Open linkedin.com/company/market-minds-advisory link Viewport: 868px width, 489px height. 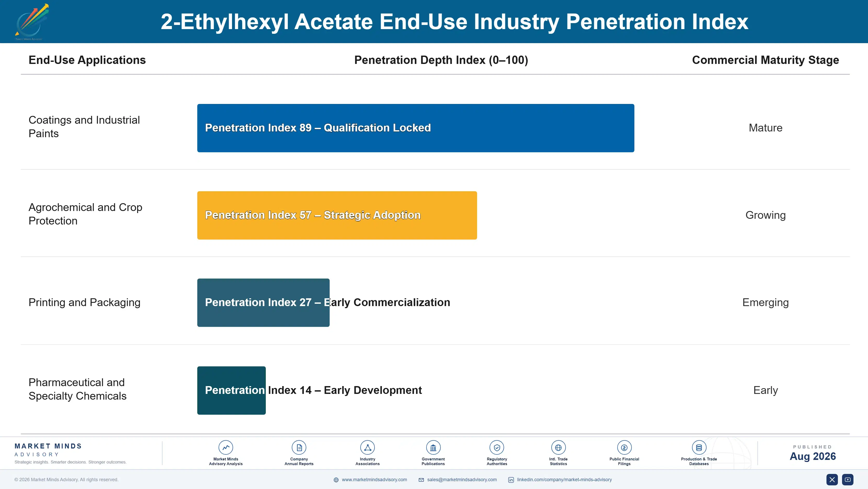(x=564, y=480)
